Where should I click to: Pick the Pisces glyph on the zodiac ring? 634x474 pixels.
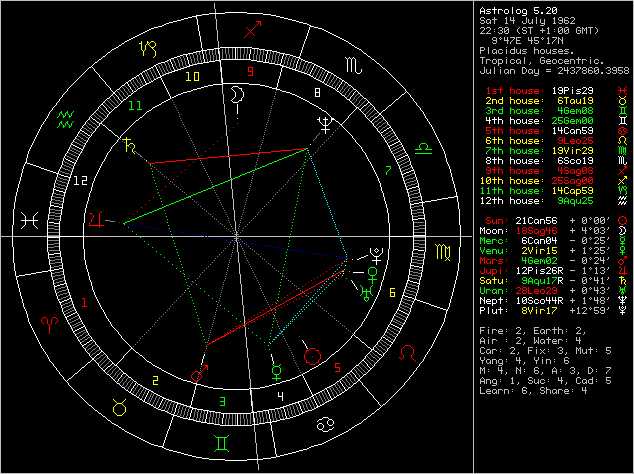point(30,220)
